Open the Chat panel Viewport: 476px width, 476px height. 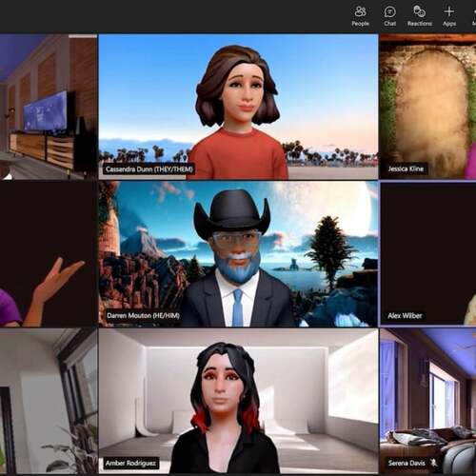389,16
